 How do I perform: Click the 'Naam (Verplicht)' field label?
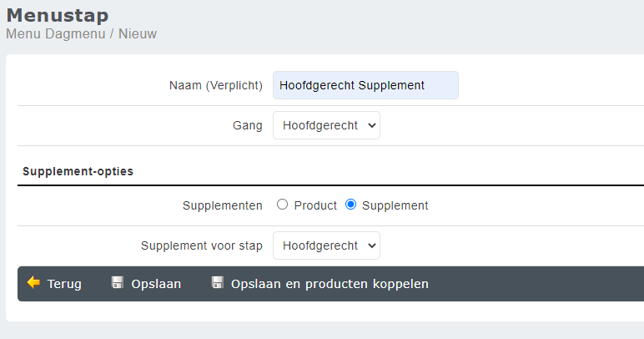(215, 85)
